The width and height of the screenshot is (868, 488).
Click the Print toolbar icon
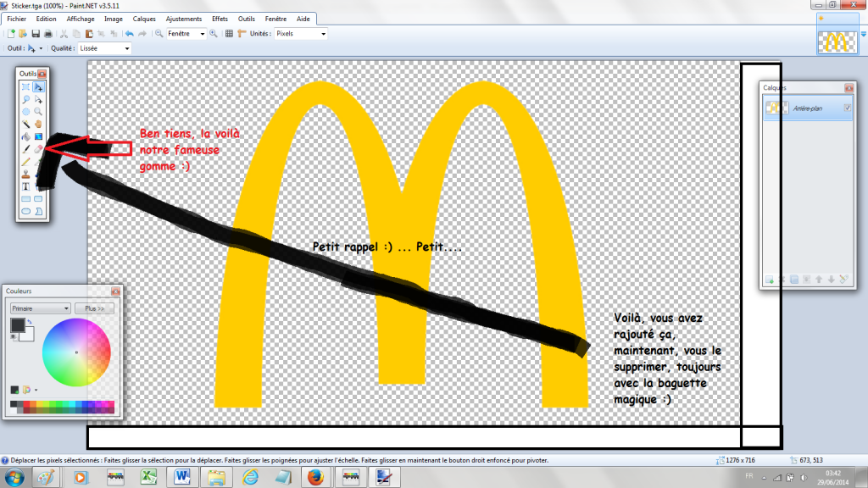click(x=48, y=34)
